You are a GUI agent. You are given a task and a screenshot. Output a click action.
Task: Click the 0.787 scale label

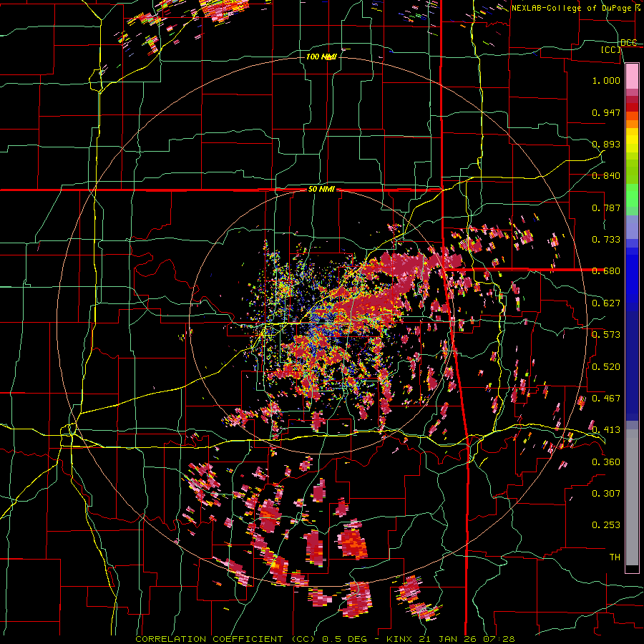click(x=606, y=208)
